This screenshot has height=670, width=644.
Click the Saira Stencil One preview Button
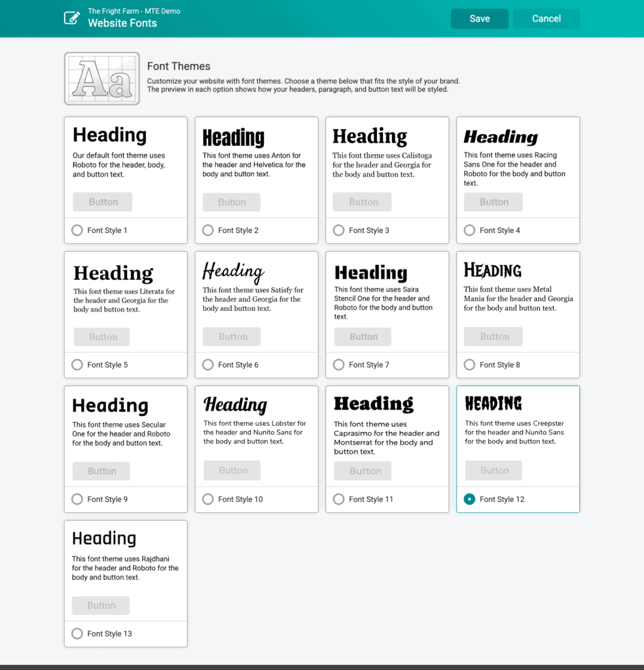pyautogui.click(x=363, y=337)
